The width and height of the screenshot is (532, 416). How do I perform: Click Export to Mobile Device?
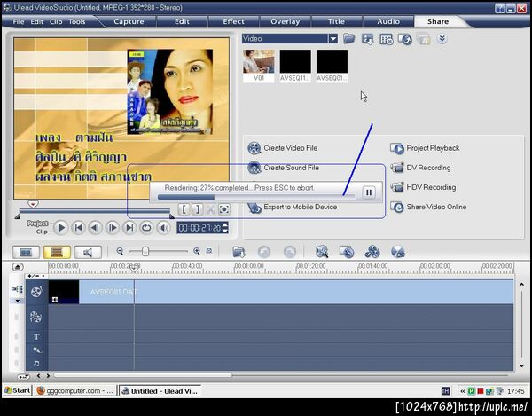292,207
